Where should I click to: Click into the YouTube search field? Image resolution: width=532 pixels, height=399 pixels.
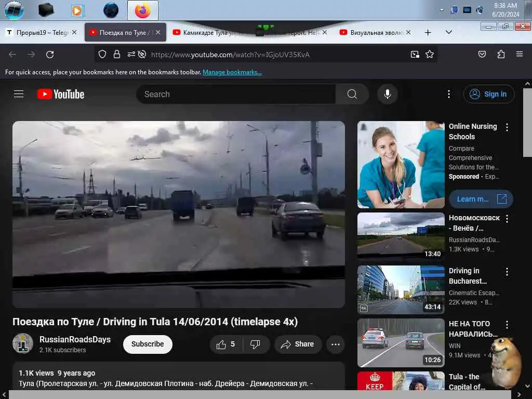click(x=235, y=94)
